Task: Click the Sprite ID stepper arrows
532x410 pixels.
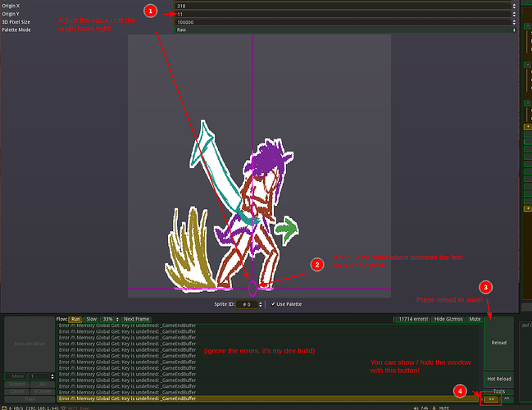Action: (261, 304)
